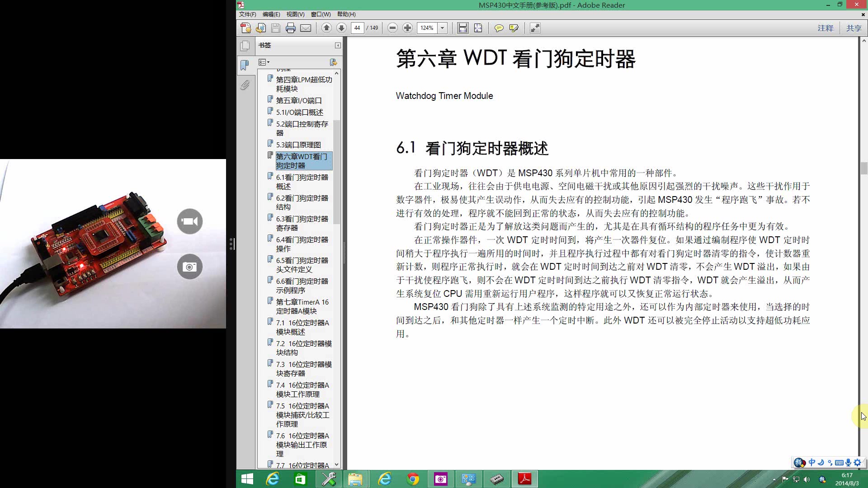The height and width of the screenshot is (488, 868).
Task: Open the 共享 share pane
Action: tap(854, 28)
